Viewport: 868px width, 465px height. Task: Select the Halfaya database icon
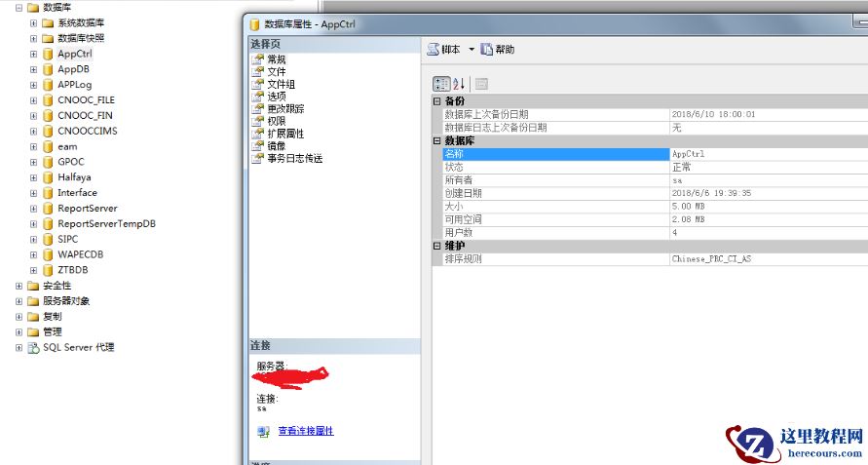point(48,177)
